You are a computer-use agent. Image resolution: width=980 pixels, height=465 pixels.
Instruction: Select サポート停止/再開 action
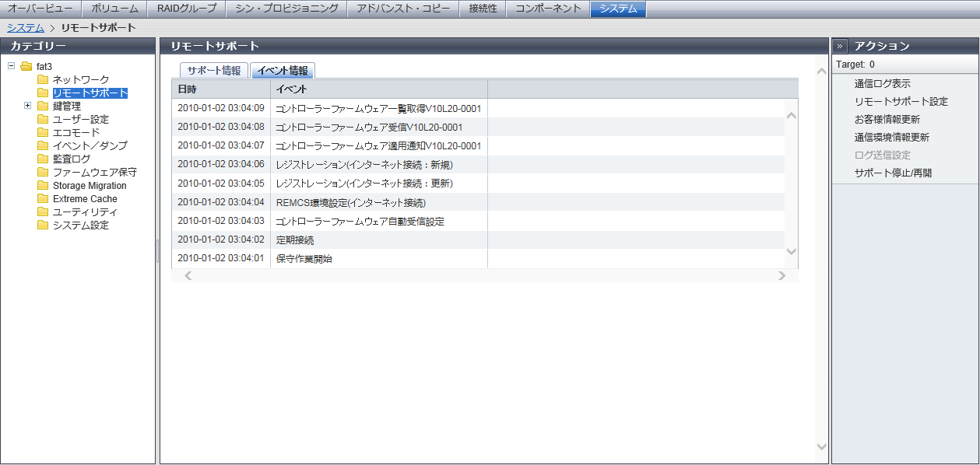point(893,173)
